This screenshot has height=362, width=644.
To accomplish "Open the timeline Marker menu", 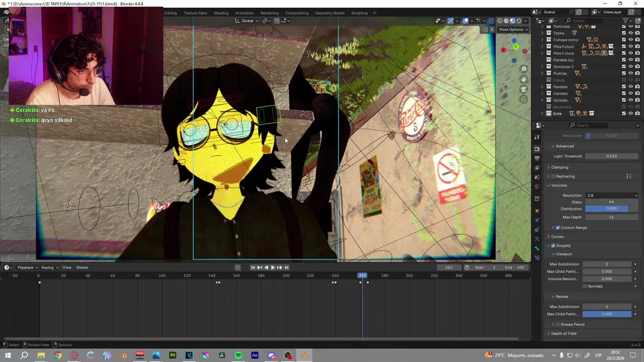I will (x=83, y=267).
